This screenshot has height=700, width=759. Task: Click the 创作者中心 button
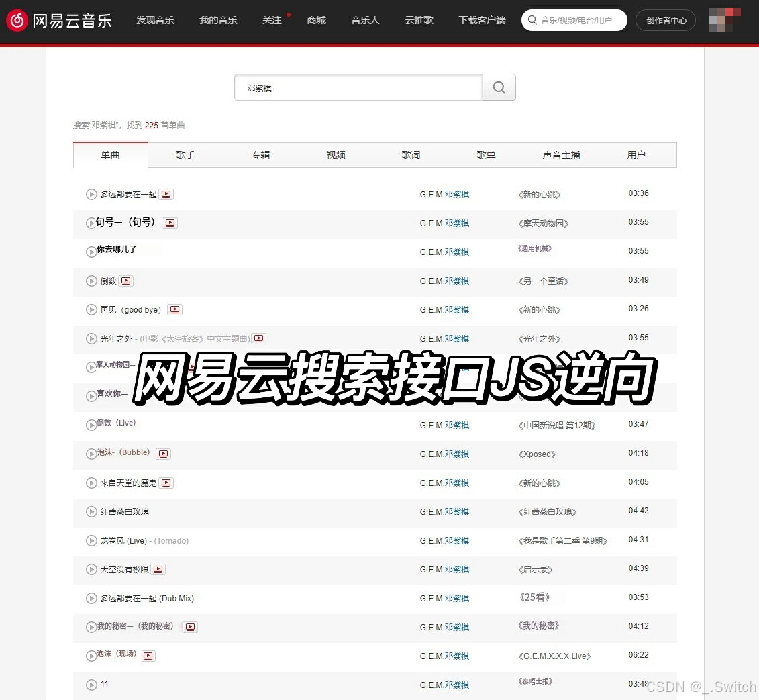tap(666, 20)
